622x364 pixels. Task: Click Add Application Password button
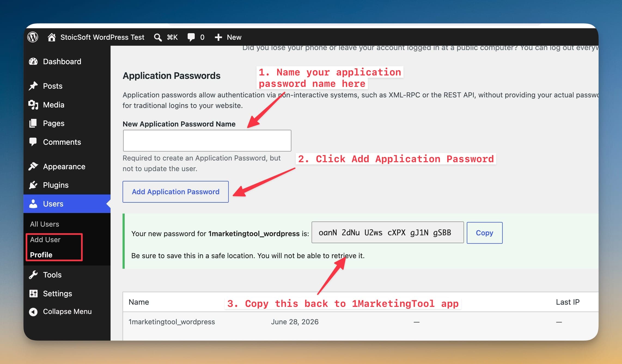(x=176, y=192)
